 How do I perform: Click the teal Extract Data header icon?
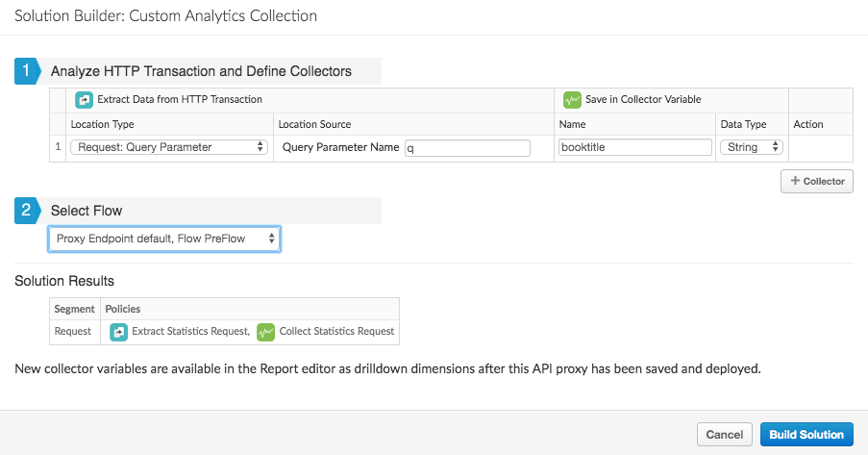click(x=84, y=100)
